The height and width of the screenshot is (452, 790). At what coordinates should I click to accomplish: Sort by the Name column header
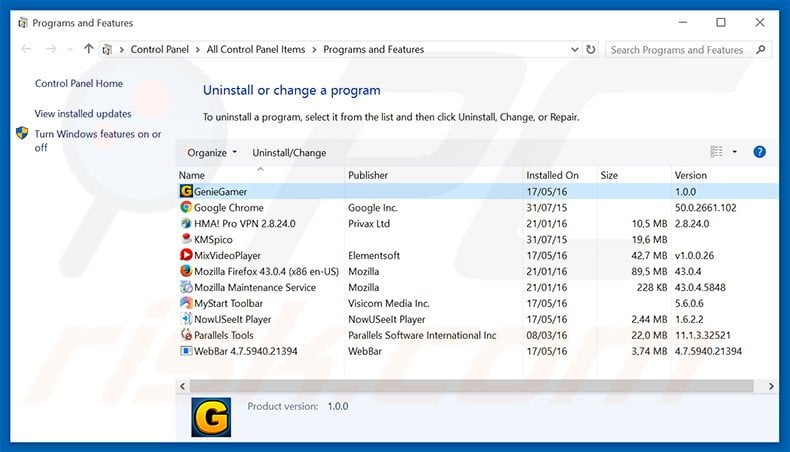point(260,175)
